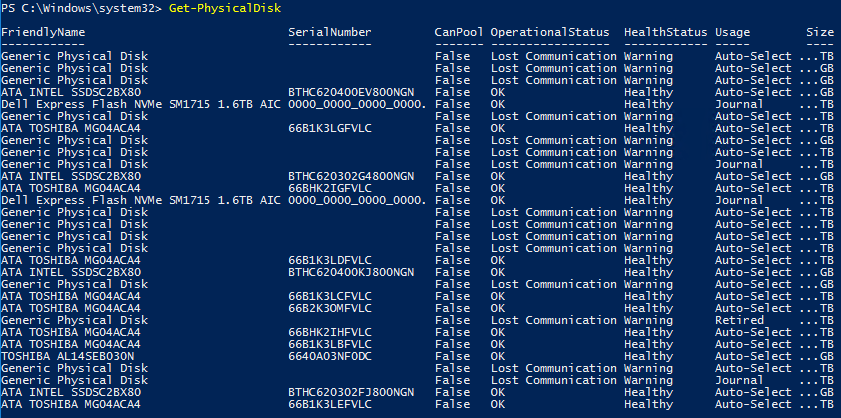841x418 pixels.
Task: Click serial number 66B2K30MFVLC
Action: tap(330, 308)
